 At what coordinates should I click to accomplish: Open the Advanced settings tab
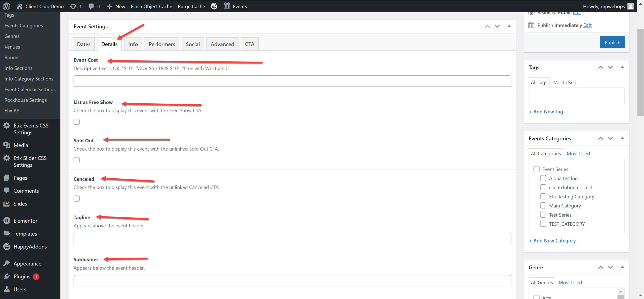click(222, 44)
